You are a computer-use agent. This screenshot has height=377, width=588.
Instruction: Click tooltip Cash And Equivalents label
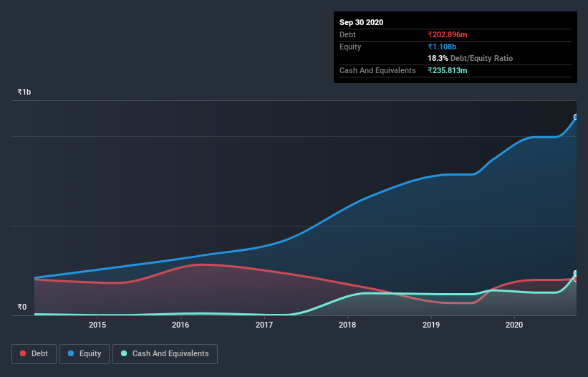pos(377,70)
